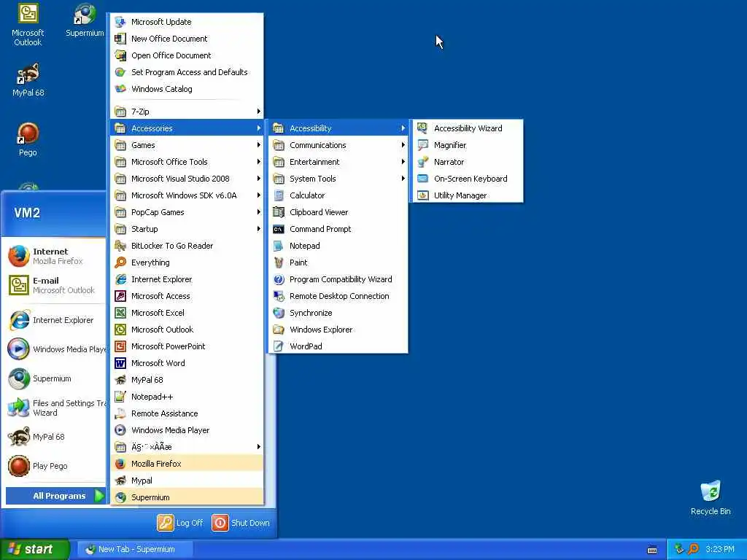Image resolution: width=747 pixels, height=560 pixels.
Task: Click the keyboard icon in taskbar
Action: (652, 550)
